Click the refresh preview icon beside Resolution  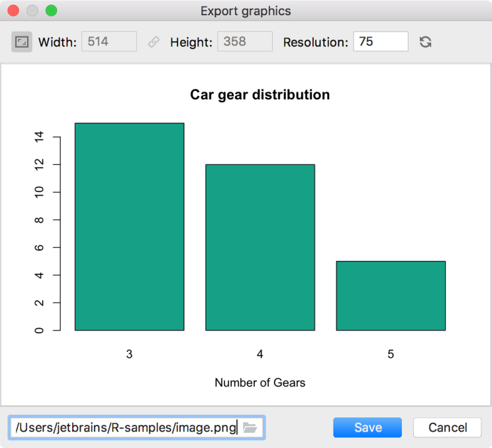tap(425, 42)
